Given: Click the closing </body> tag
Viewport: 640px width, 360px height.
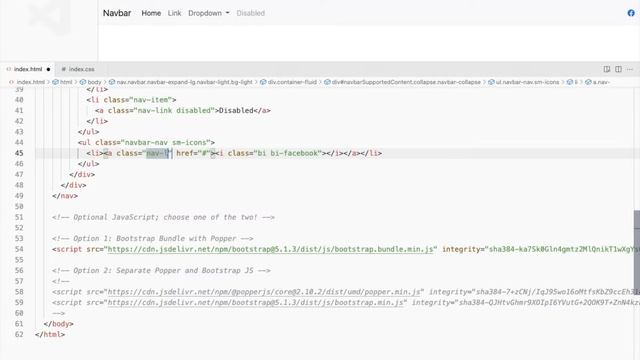Looking at the screenshot, I should point(58,324).
